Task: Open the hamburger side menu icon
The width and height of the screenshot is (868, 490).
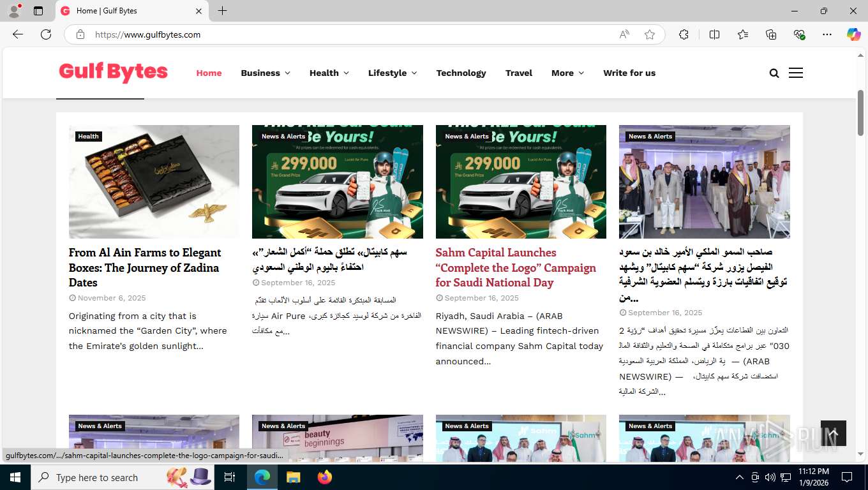Action: pos(796,73)
